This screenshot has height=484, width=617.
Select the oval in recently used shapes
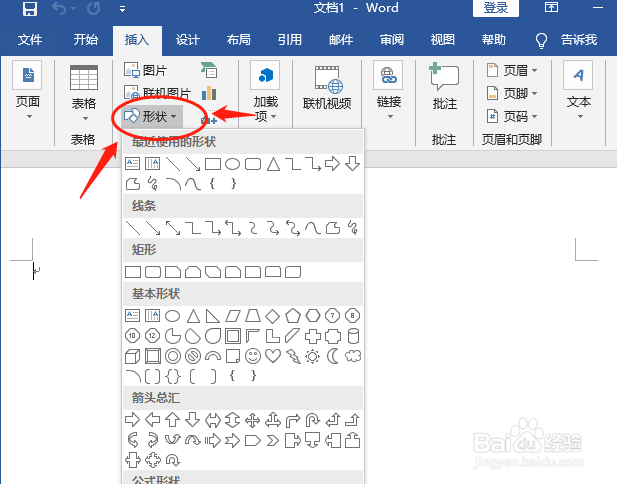[233, 164]
